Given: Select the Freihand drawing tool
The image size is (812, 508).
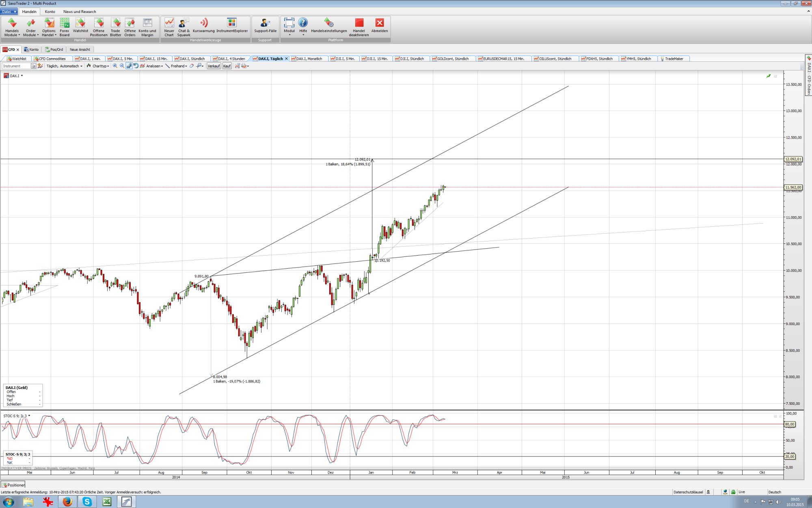Looking at the screenshot, I should pyautogui.click(x=177, y=66).
